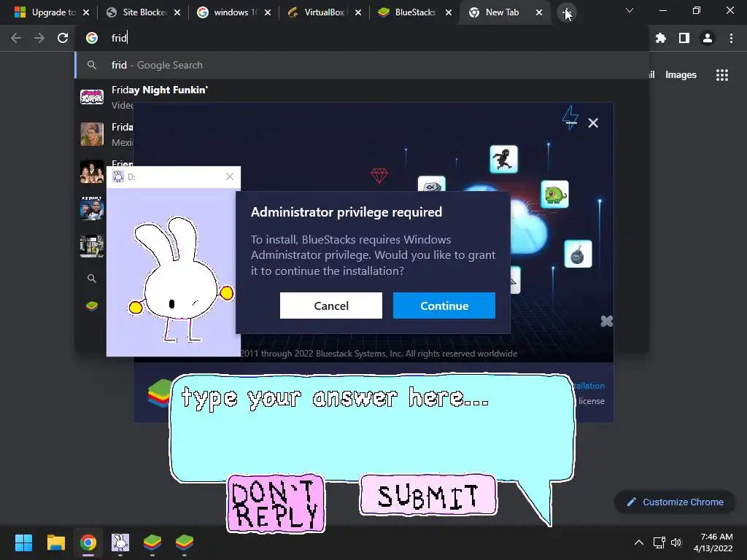747x560 pixels.
Task: Show hidden system tray icons
Action: (x=639, y=542)
